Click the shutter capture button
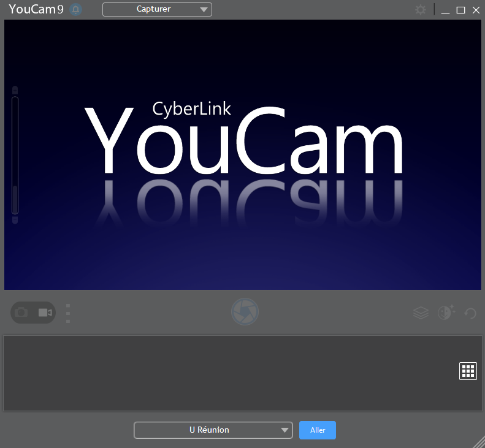This screenshot has height=448, width=485. (x=245, y=312)
